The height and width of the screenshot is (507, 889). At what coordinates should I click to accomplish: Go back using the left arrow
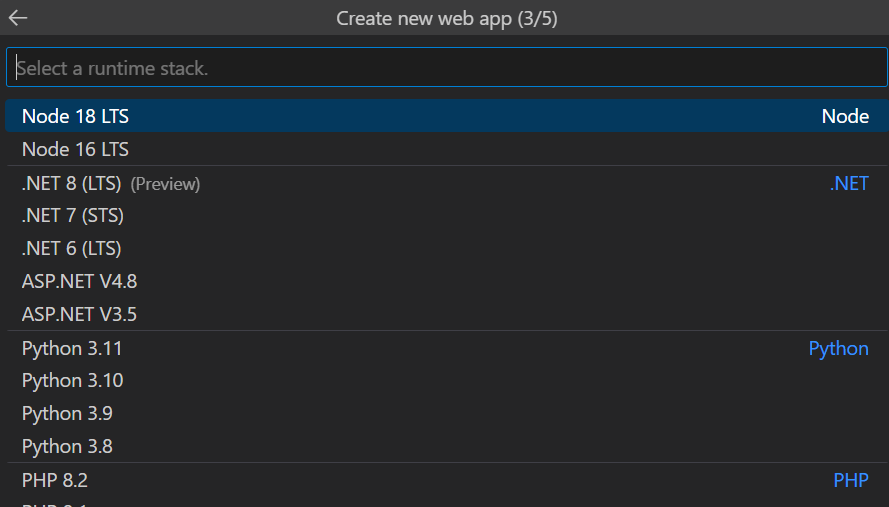pyautogui.click(x=18, y=18)
